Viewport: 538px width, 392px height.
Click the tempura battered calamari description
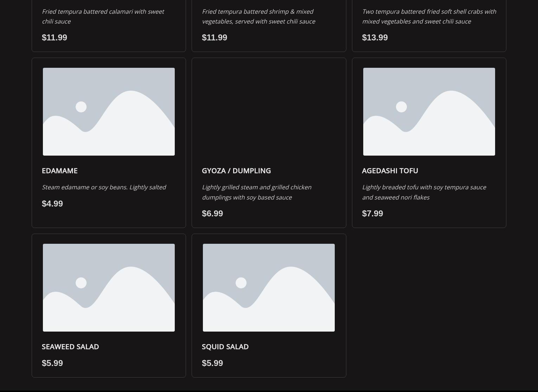103,17
